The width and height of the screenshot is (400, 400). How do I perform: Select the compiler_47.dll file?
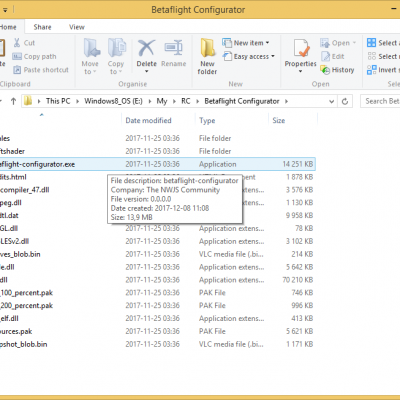point(25,190)
